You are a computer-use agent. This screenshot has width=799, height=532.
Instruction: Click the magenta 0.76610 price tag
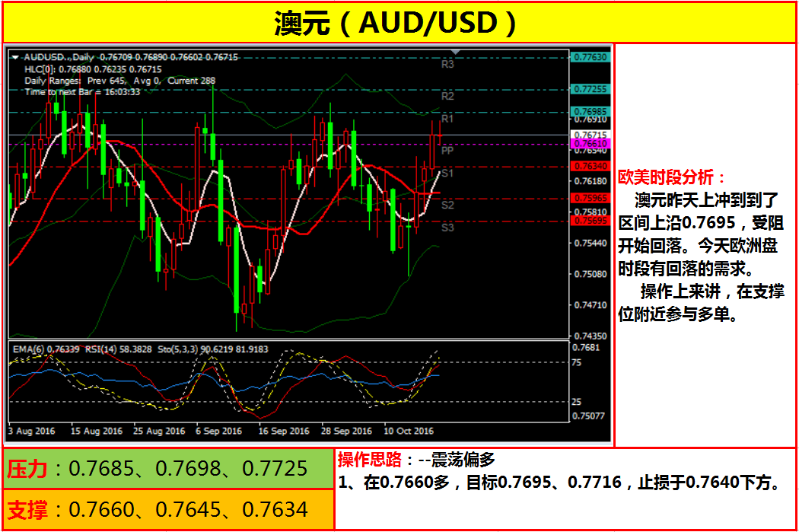[x=590, y=144]
